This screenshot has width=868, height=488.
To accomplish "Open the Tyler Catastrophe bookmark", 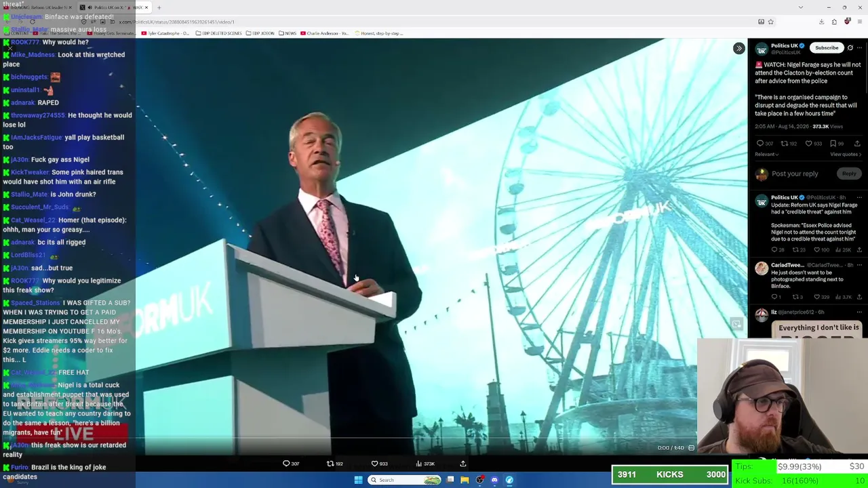I will pos(166,33).
